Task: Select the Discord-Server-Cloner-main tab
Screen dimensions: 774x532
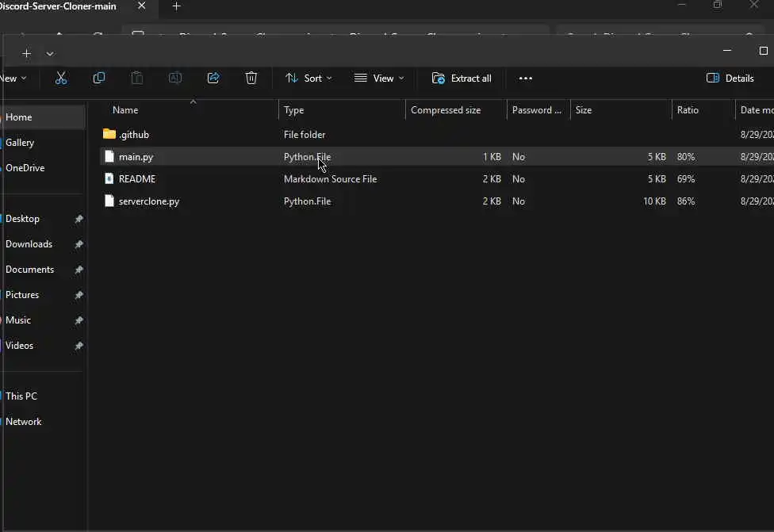Action: [58, 6]
